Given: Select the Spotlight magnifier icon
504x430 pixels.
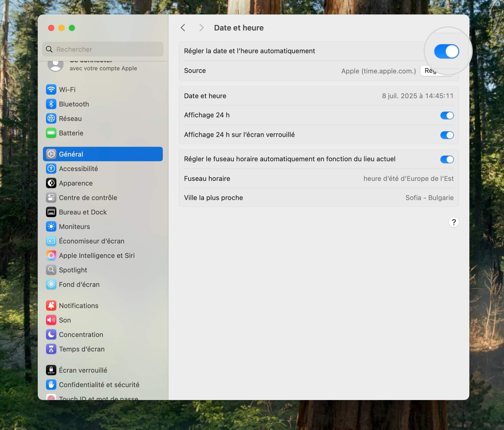Looking at the screenshot, I should coord(51,270).
